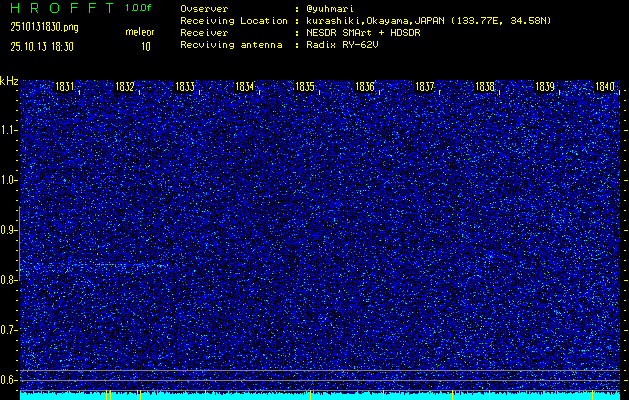Click the 1840 time marker

(x=605, y=87)
